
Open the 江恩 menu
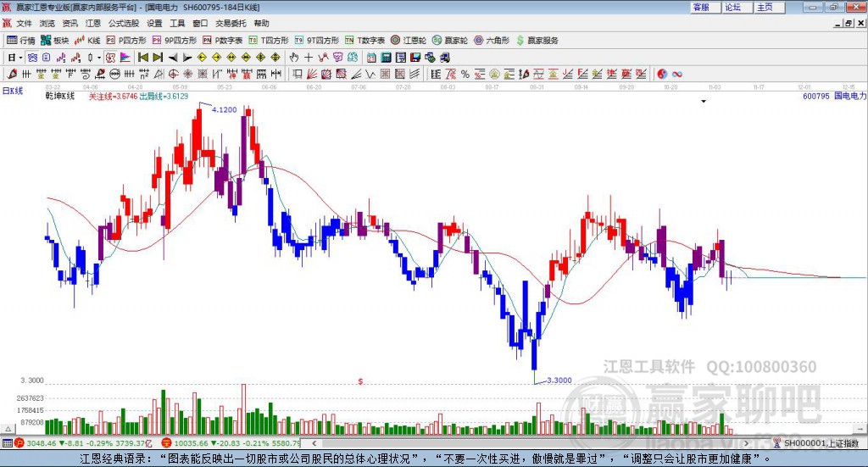click(x=93, y=23)
